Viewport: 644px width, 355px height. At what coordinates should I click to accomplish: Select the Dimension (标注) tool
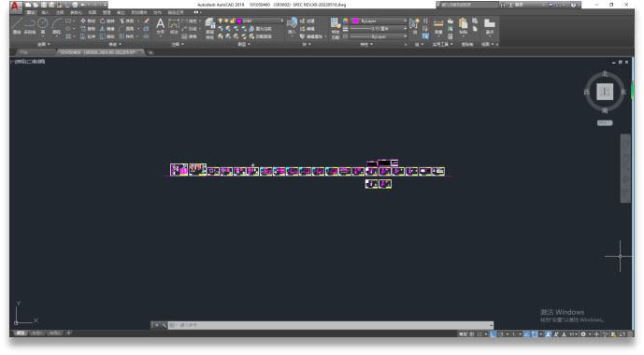[x=174, y=26]
